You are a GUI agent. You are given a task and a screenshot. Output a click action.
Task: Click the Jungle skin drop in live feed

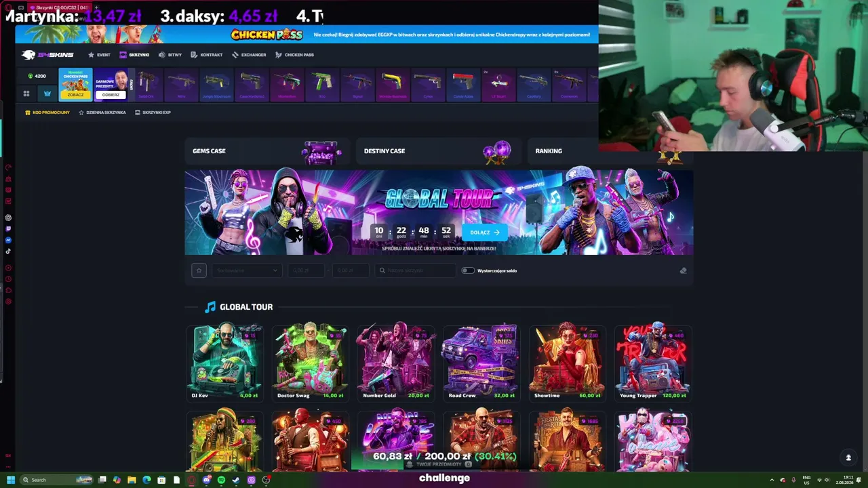point(216,84)
